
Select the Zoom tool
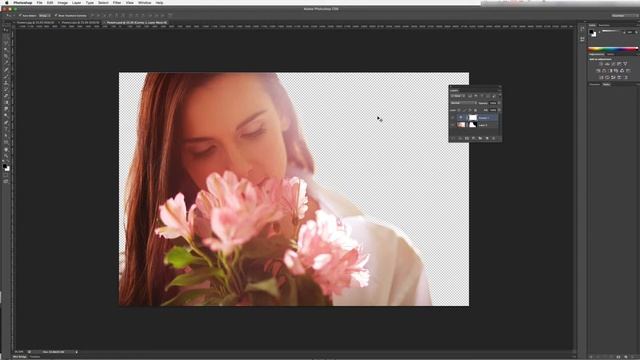tap(6, 156)
